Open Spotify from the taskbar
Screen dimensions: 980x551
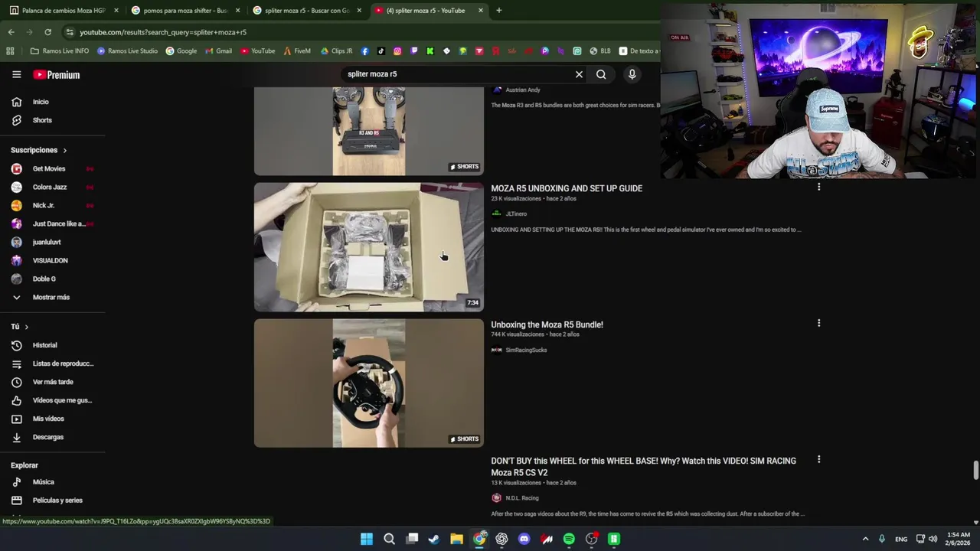pos(569,539)
